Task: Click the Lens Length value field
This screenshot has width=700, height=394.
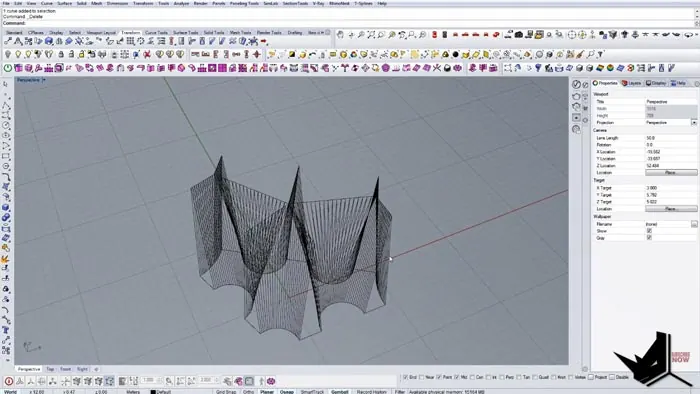Action: pyautogui.click(x=671, y=138)
